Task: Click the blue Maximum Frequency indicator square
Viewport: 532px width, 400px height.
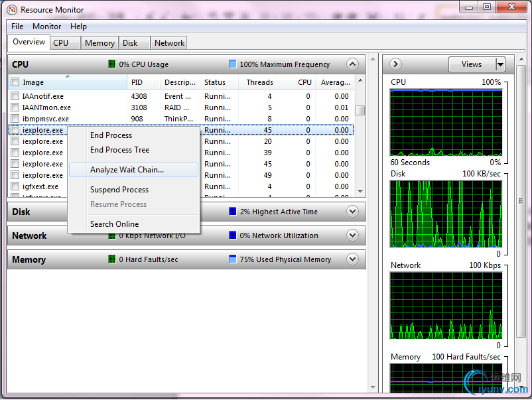Action: click(x=232, y=64)
